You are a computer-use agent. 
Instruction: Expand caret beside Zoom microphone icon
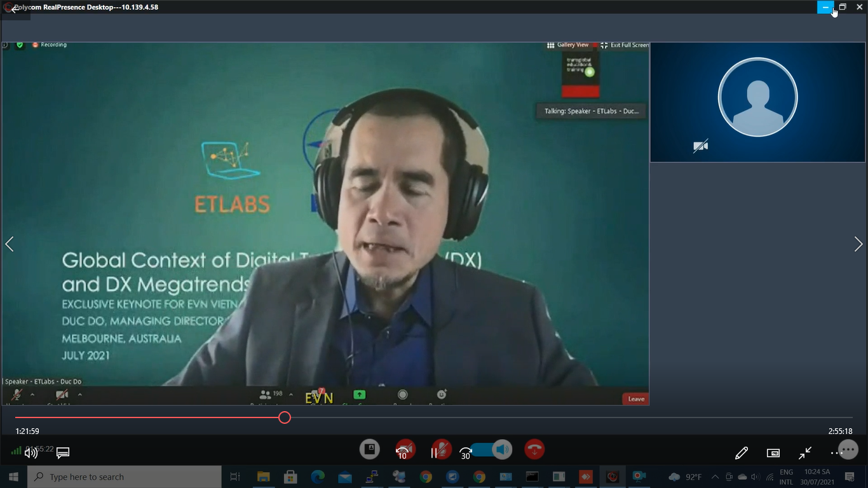pos(32,395)
